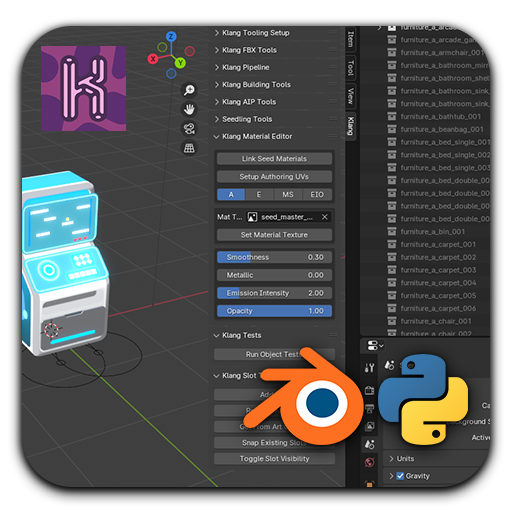Click the image icon in the Mat Texture field
This screenshot has width=512, height=512.
click(252, 217)
